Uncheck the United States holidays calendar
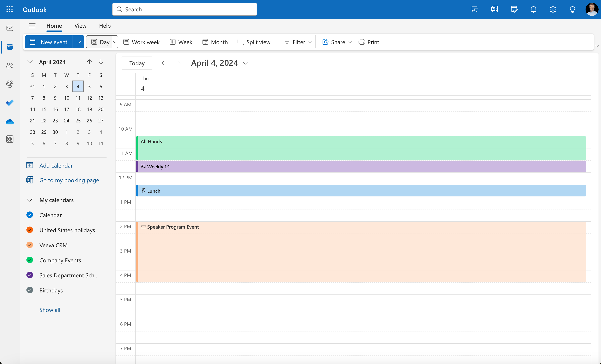601x364 pixels. pos(30,230)
